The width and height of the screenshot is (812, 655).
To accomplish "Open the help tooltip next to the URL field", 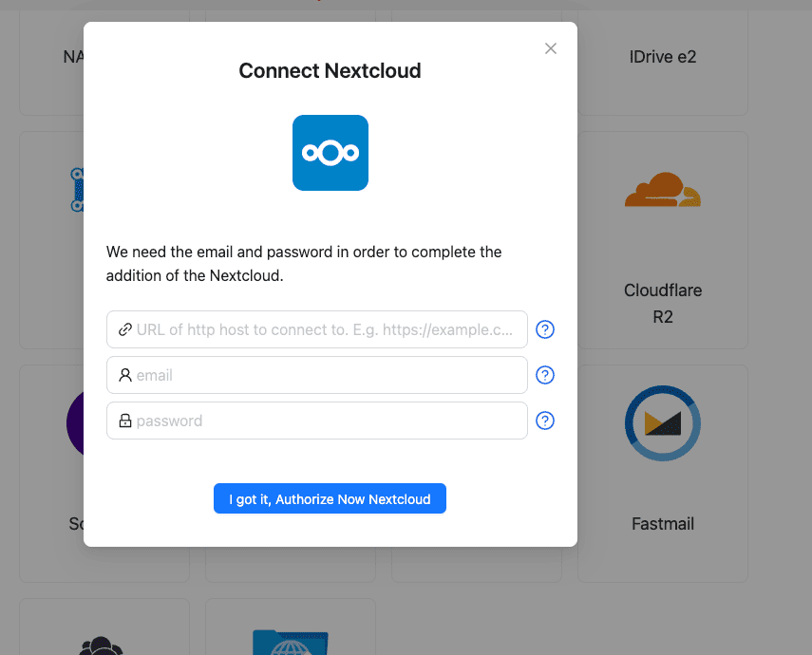I will tap(545, 329).
